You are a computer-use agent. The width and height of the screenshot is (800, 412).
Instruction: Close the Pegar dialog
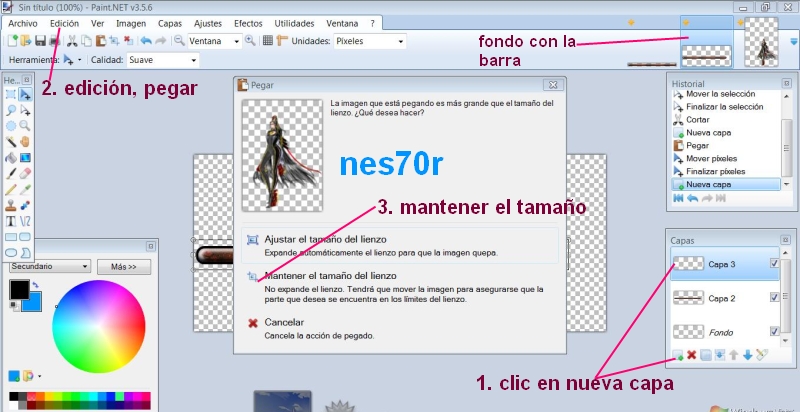coord(552,85)
